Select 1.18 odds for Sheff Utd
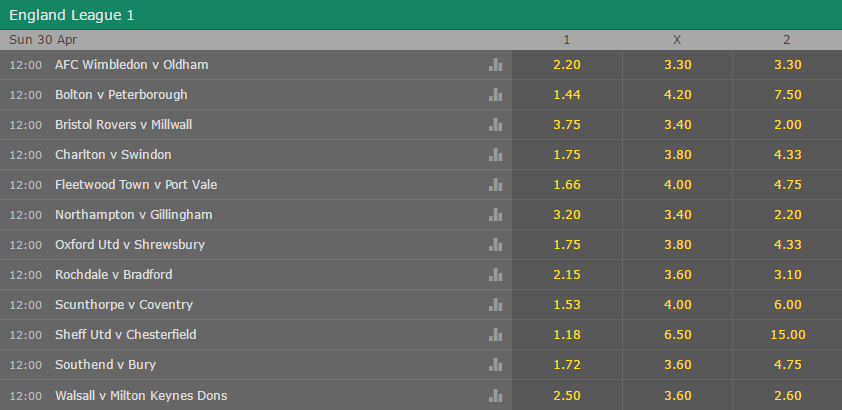Image resolution: width=842 pixels, height=410 pixels. (x=567, y=335)
